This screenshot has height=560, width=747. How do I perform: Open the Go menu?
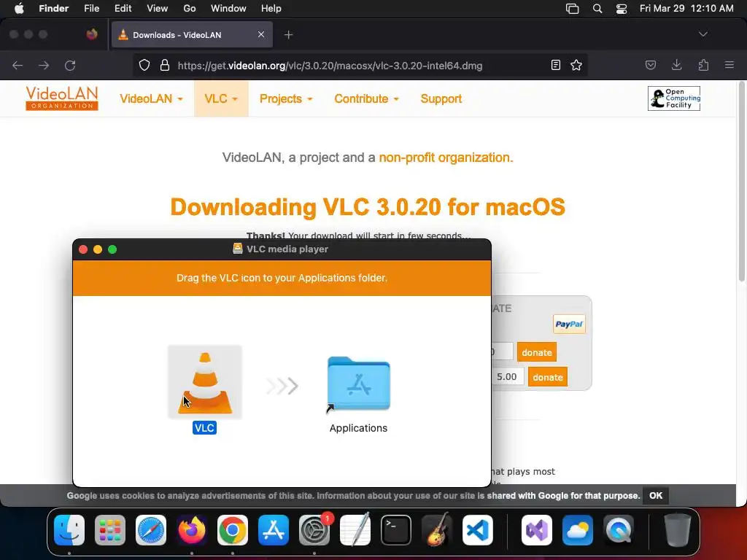click(190, 9)
